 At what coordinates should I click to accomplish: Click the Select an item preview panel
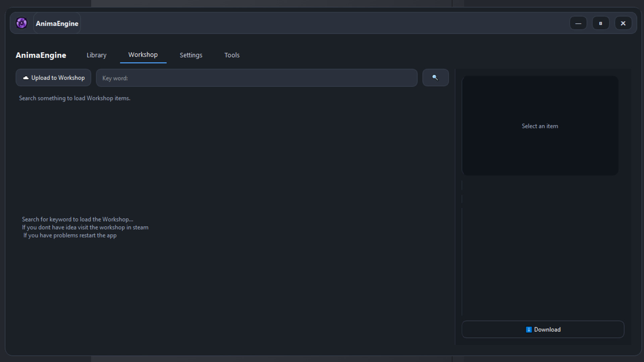pos(540,126)
